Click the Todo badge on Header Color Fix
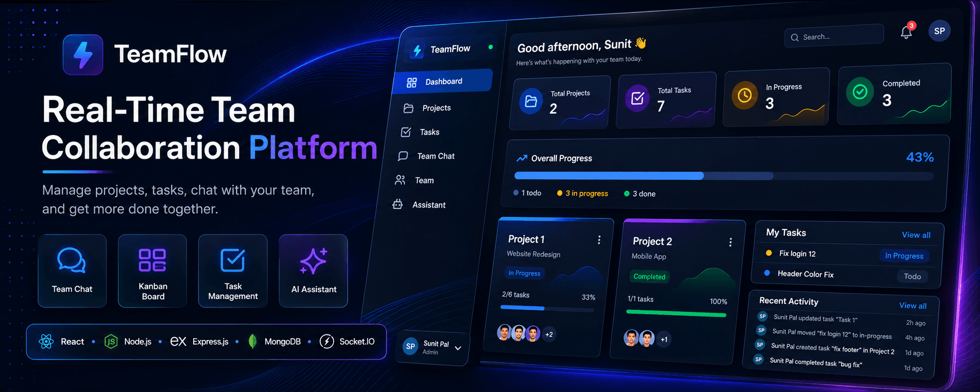The height and width of the screenshot is (392, 980). pyautogui.click(x=912, y=276)
